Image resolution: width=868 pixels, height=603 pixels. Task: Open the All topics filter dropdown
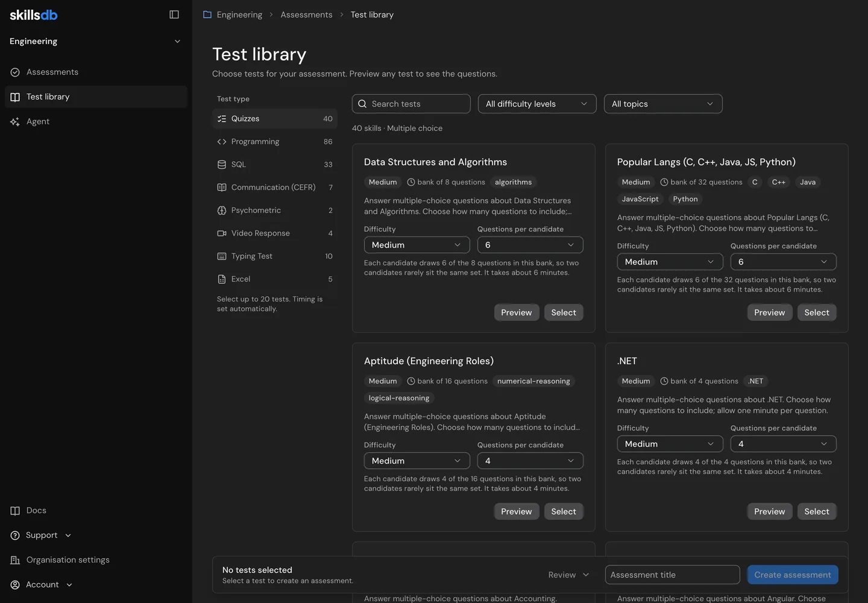663,104
